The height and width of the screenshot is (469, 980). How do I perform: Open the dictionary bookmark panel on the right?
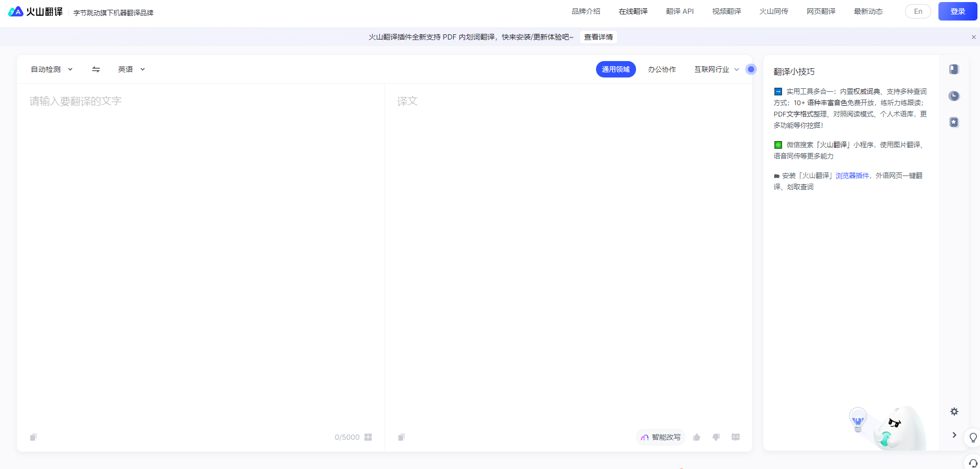[954, 69]
